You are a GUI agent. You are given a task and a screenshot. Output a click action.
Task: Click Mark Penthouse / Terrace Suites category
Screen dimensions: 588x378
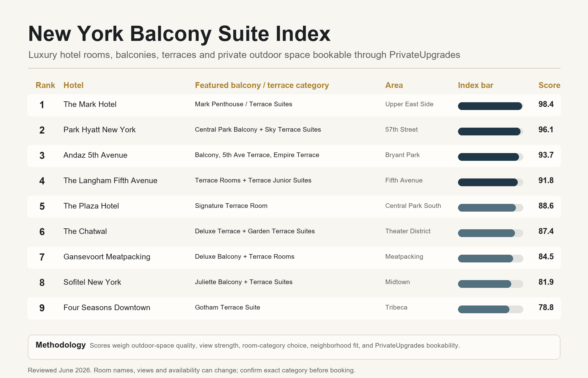coord(244,104)
